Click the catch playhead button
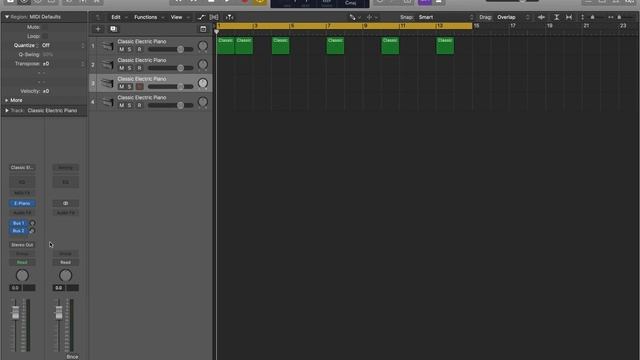The width and height of the screenshot is (640, 360). (x=230, y=17)
